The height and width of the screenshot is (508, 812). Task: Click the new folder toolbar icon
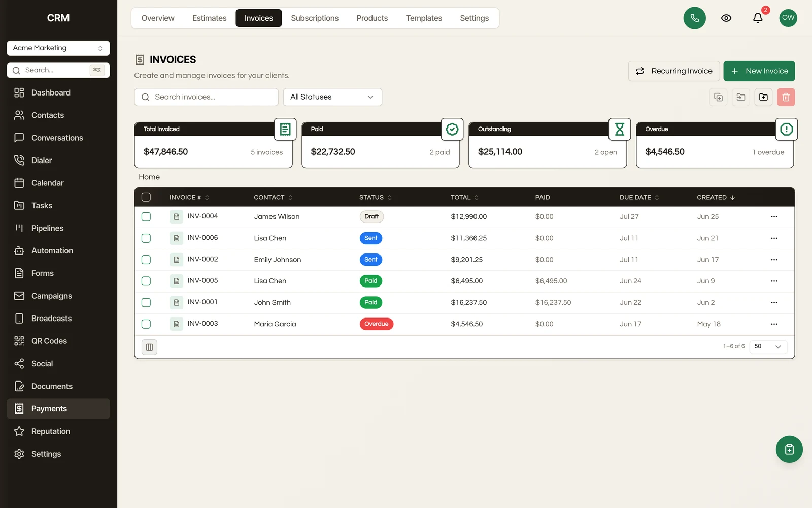point(763,97)
